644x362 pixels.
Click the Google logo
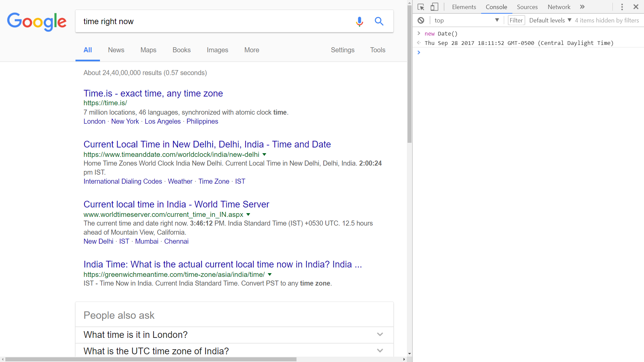click(x=37, y=22)
